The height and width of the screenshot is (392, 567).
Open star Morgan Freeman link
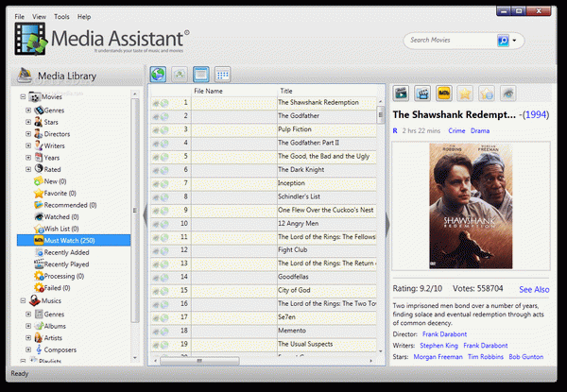(x=438, y=357)
